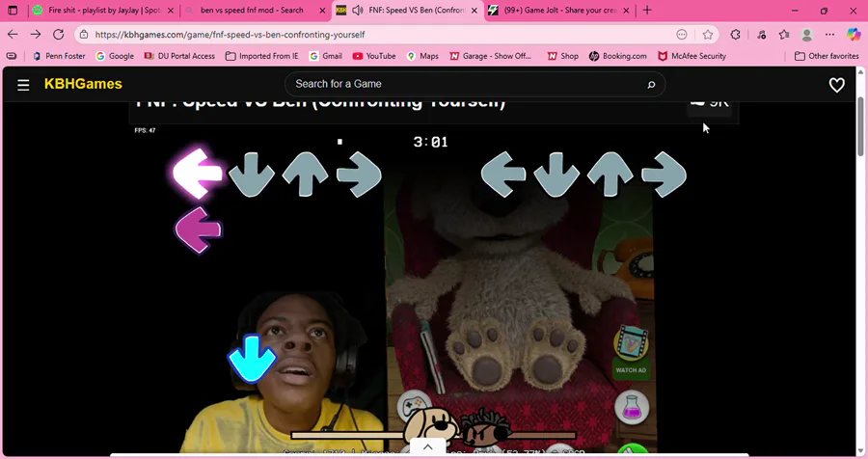Close the Game Jolt tab

(x=626, y=11)
